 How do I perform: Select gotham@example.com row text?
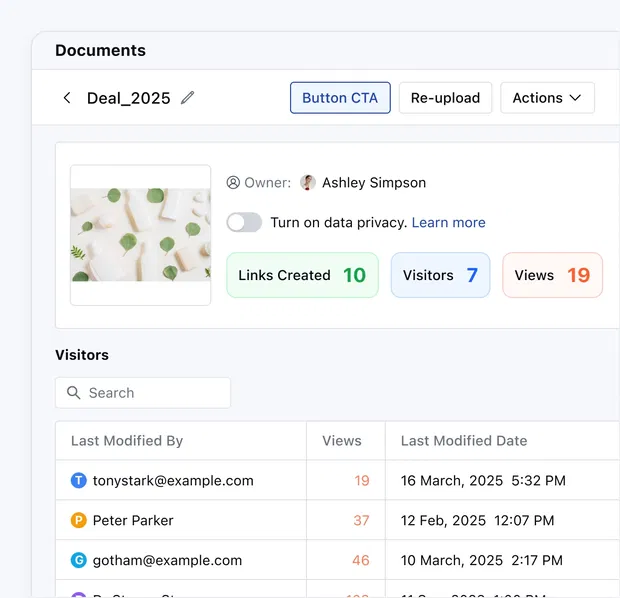click(167, 560)
